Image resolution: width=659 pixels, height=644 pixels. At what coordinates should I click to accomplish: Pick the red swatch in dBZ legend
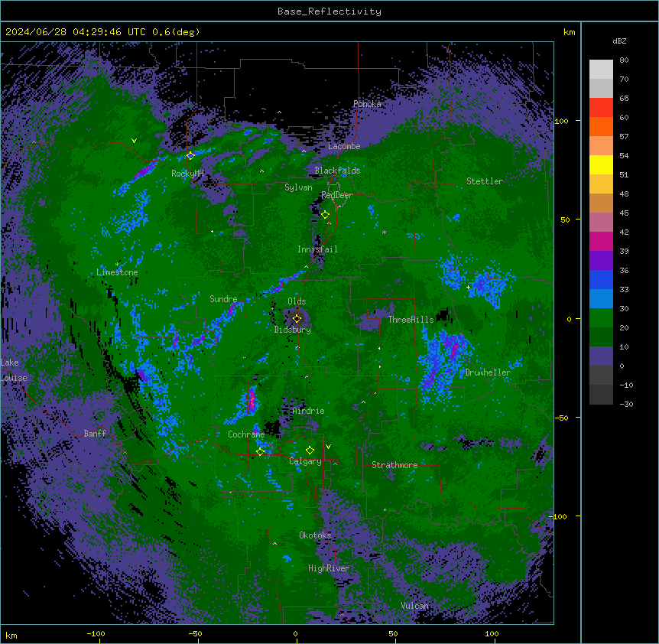pyautogui.click(x=601, y=107)
